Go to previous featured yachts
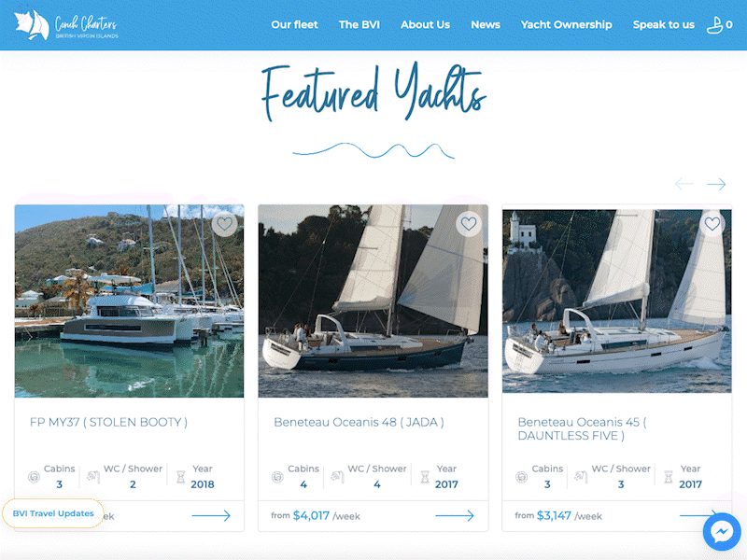The height and width of the screenshot is (560, 747). coord(684,184)
